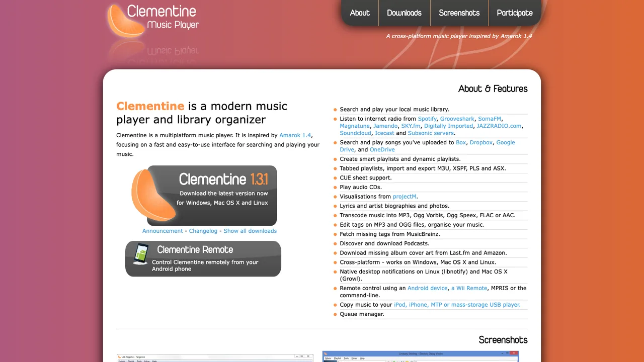Click the Magnatune link
The image size is (644, 362).
(x=355, y=126)
